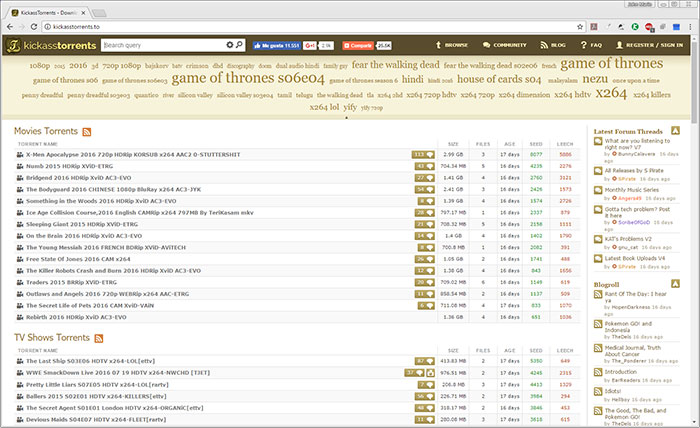Click chat icon beside 'KAT's Problems V2'
The height and width of the screenshot is (428, 700).
coord(598,239)
